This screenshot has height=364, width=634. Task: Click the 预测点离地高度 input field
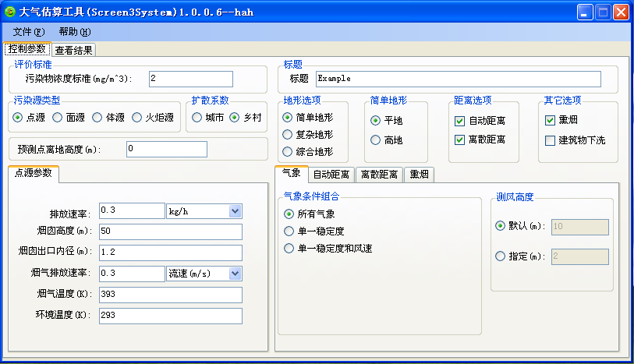167,149
